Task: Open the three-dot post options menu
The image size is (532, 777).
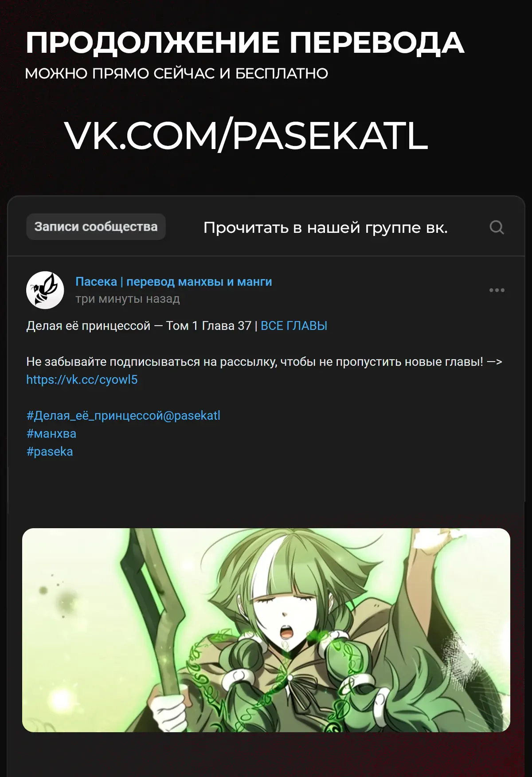Action: 497,290
